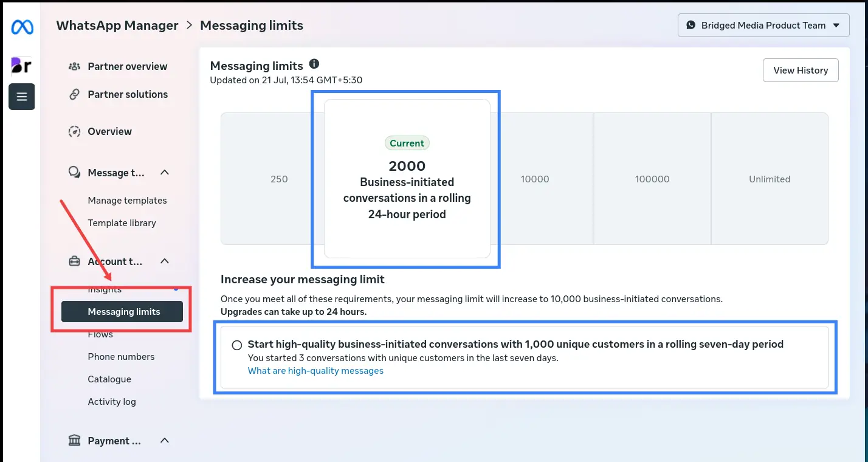Click Upgrades can take up to 24 hours text
The height and width of the screenshot is (462, 868).
pyautogui.click(x=294, y=312)
